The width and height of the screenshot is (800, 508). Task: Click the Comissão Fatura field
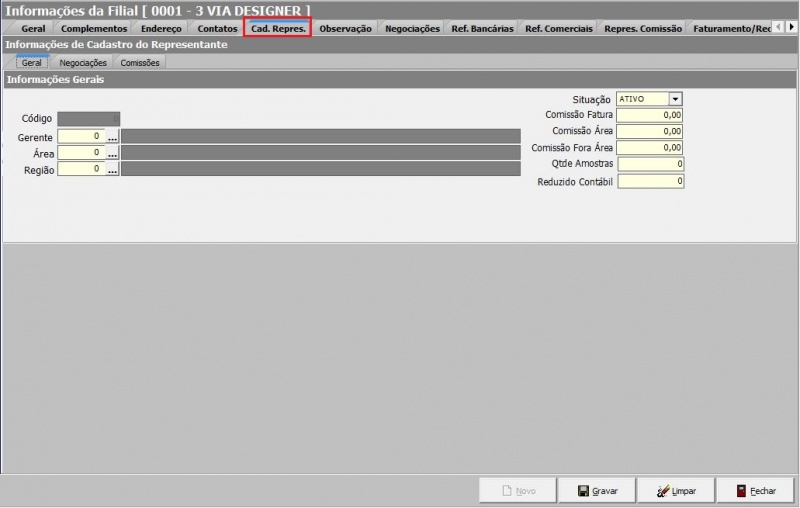pyautogui.click(x=650, y=115)
